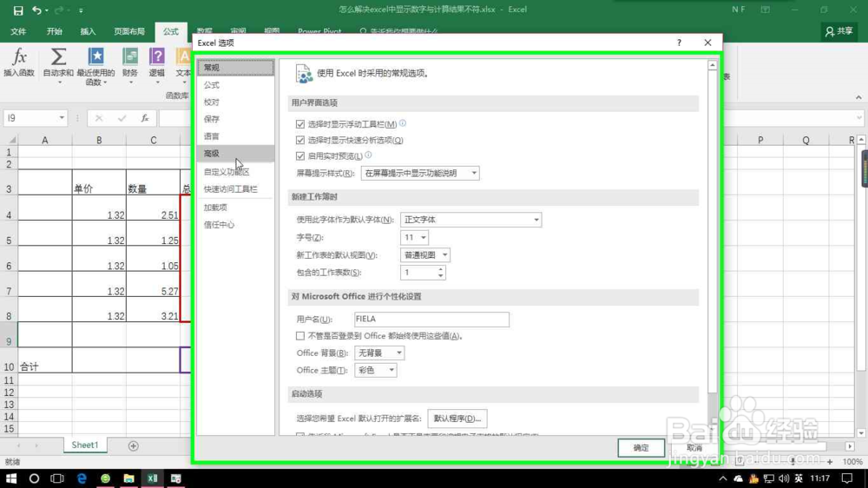Open the Office Background dropdown
The height and width of the screenshot is (488, 868).
[379, 353]
